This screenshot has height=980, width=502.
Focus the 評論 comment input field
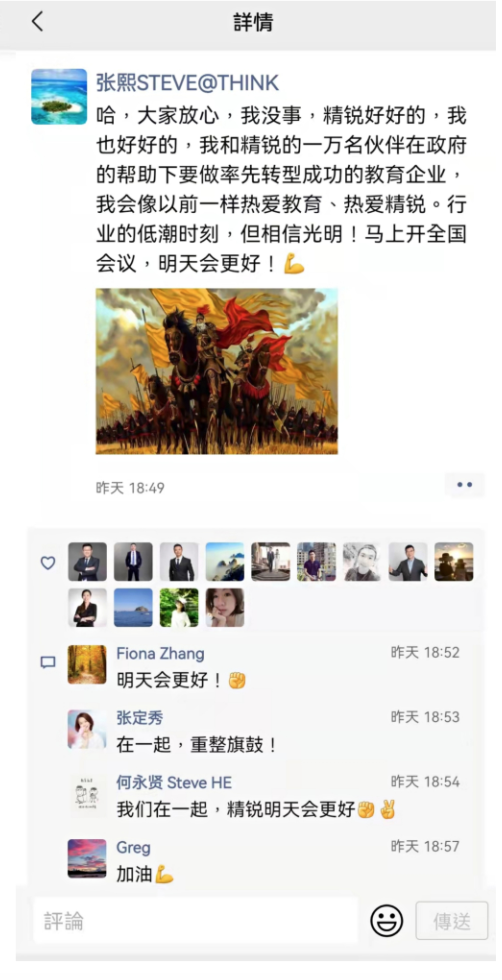click(x=196, y=921)
